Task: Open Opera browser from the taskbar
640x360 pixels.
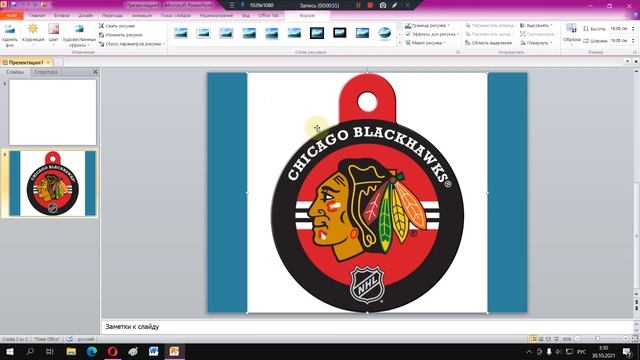Action: pos(113,351)
